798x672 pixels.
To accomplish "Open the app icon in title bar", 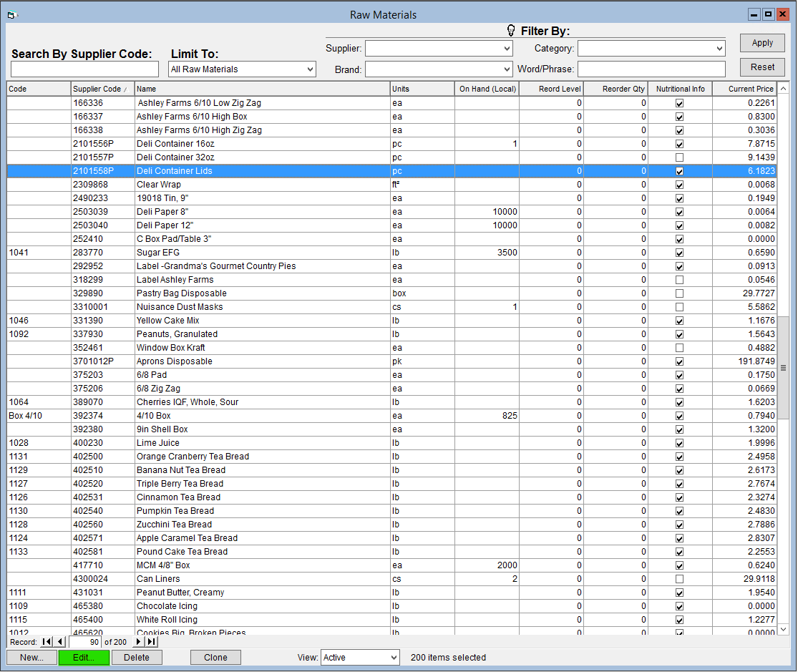I will click(x=13, y=15).
